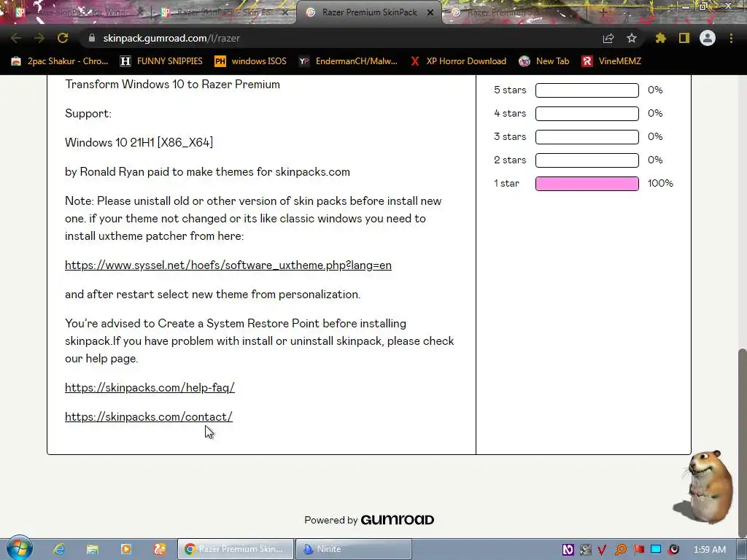Screen dimensions: 747x560
Task: Open the EndermanCH/Malw... bookmark
Action: (348, 61)
